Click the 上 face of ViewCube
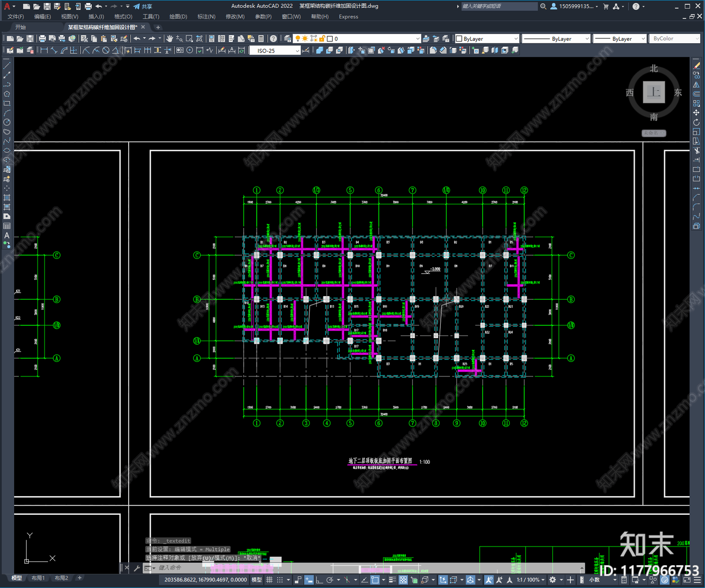705x588 pixels. (x=654, y=92)
